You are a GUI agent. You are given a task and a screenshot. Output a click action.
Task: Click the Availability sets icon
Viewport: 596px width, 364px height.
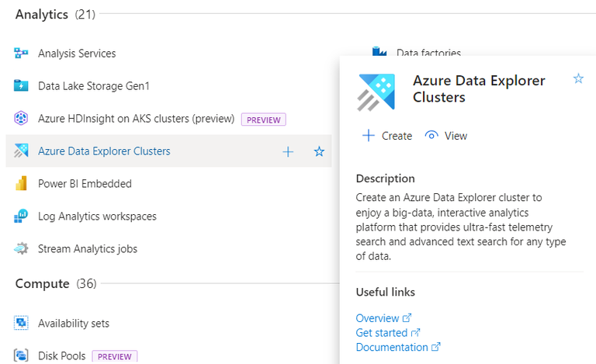pyautogui.click(x=21, y=323)
